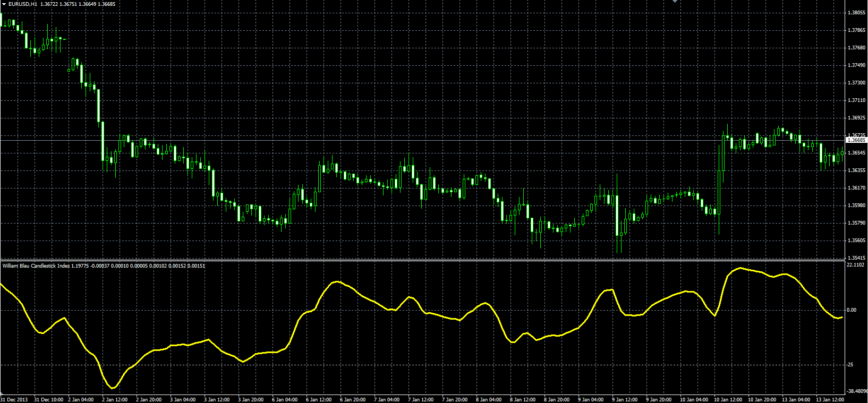Viewport: 868px width, 403px height.
Task: Click the 8 Jan 12:00 time label
Action: coord(523,400)
